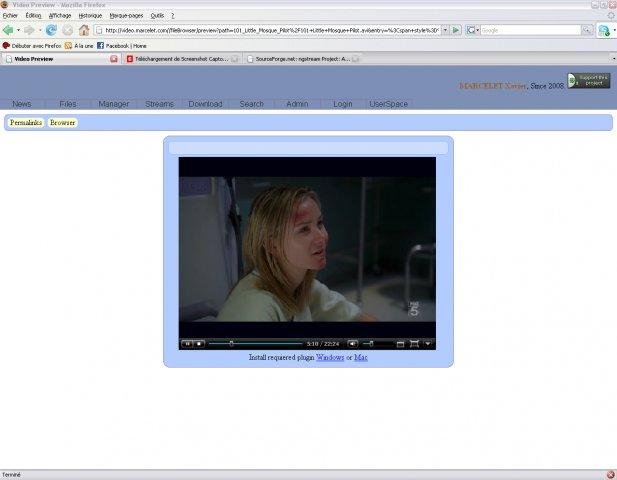The width and height of the screenshot is (617, 480).
Task: Click the search magnifier button
Action: [587, 30]
